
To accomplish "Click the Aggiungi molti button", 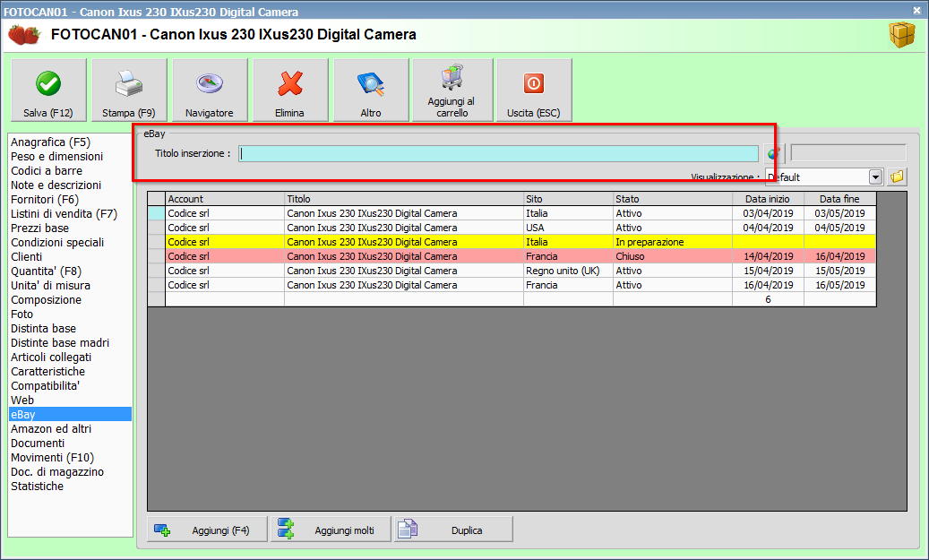I will (x=331, y=530).
